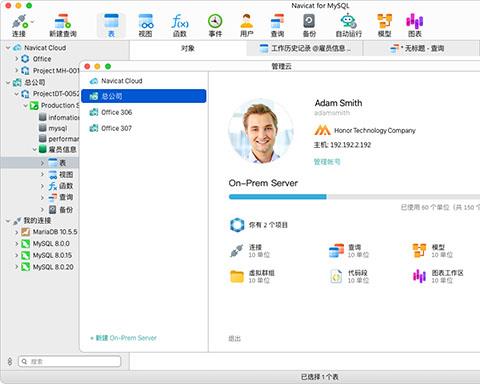Expand the MySQL 8.0.0 connection
Image resolution: width=480 pixels, height=384 pixels.
coord(16,244)
